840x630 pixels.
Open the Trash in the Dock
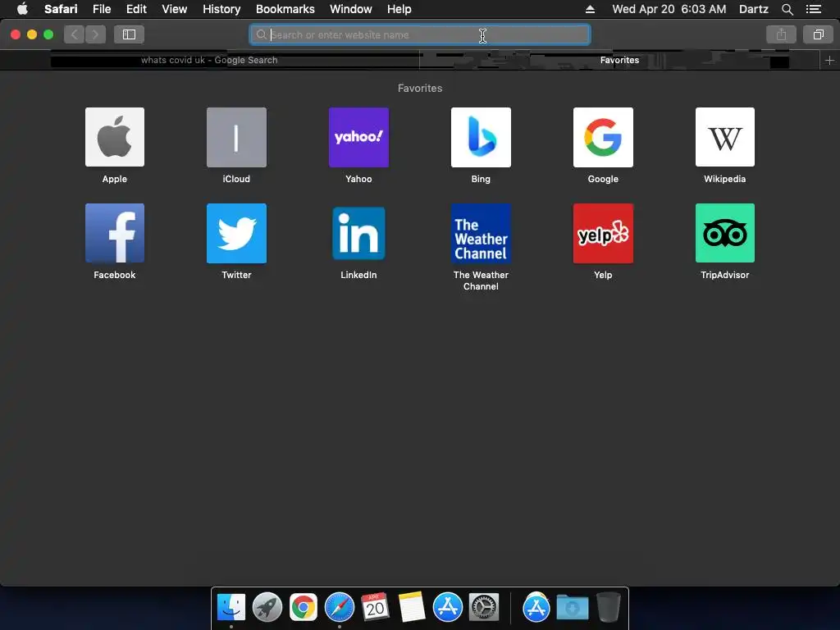(609, 608)
